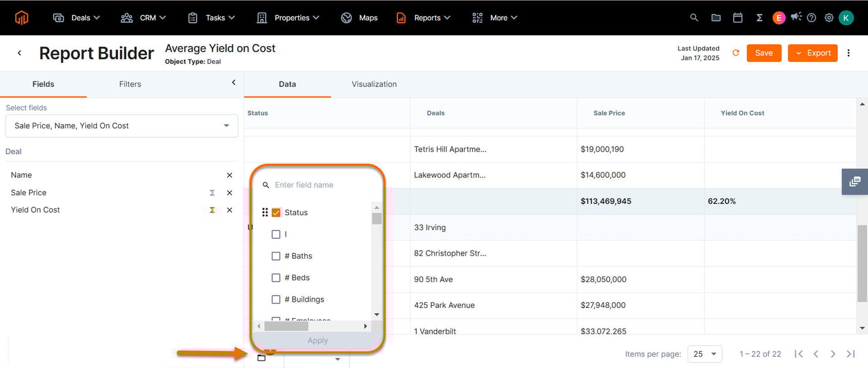Screen dimensions: 868x368
Task: Switch to the Visualization tab
Action: coord(373,83)
